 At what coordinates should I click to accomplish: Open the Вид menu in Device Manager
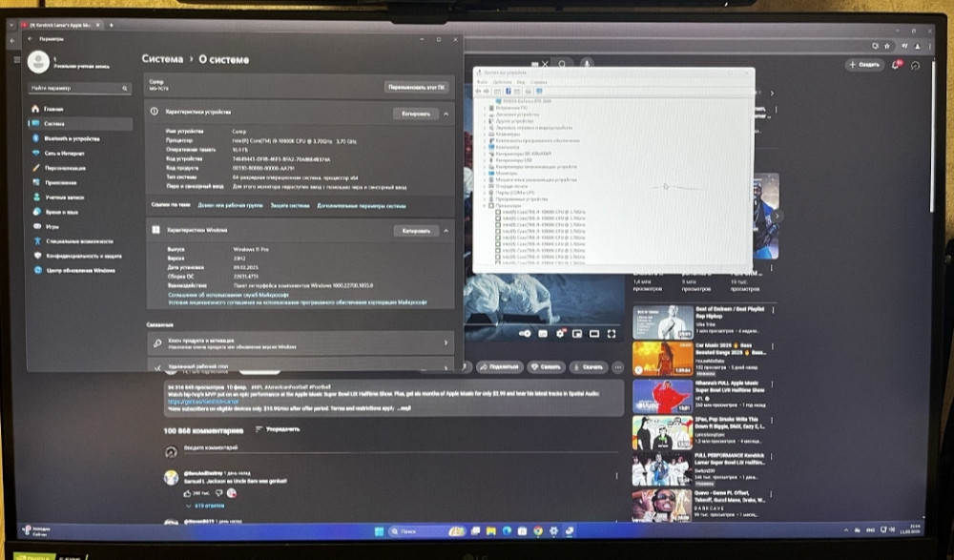(519, 82)
